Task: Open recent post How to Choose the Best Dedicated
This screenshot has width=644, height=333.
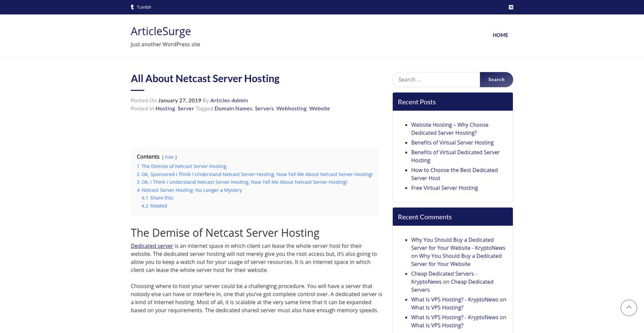Action: coord(454,174)
